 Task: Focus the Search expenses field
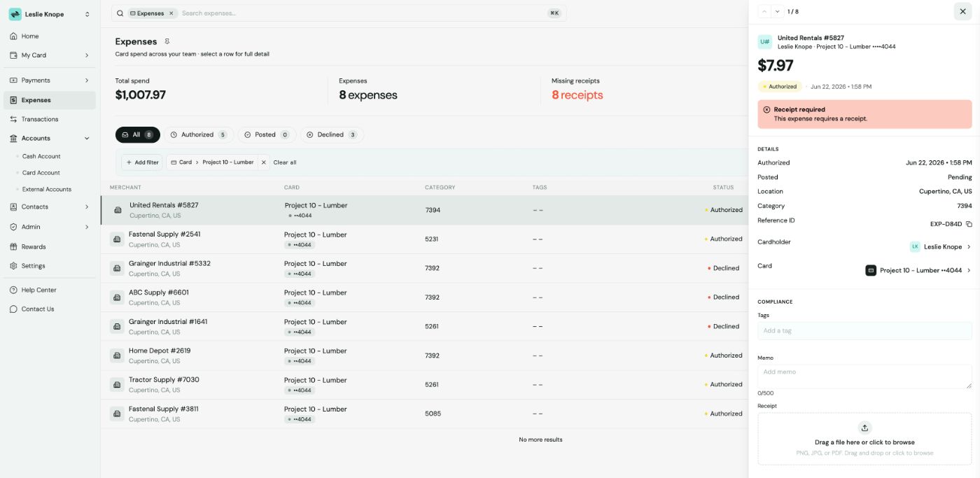coord(360,13)
